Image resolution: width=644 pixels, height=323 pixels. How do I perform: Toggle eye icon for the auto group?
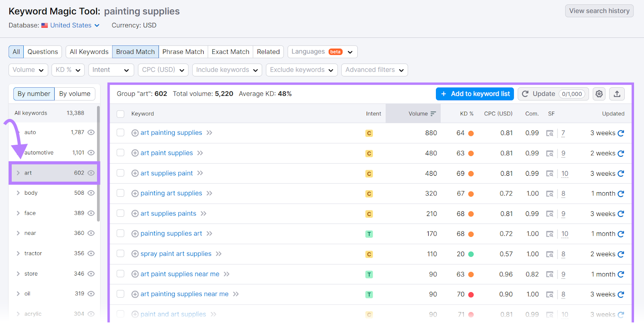pyautogui.click(x=91, y=132)
